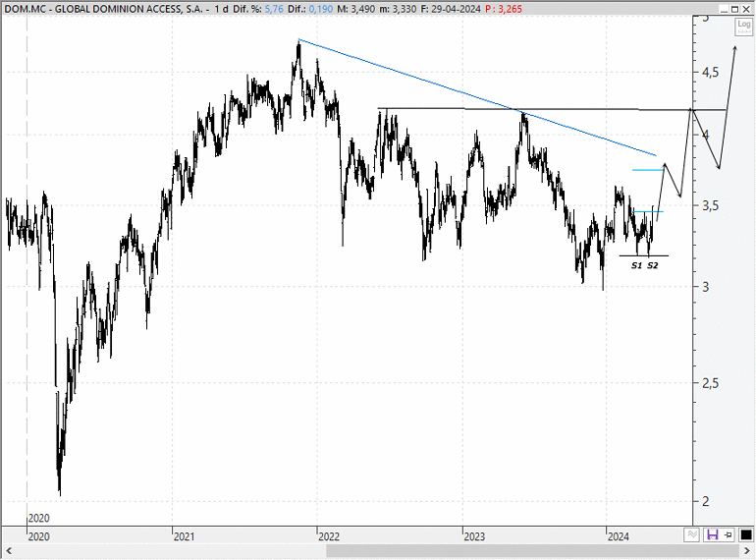The height and width of the screenshot is (560, 756).
Task: Click the Dif. % value 5,76
Action: 274,9
